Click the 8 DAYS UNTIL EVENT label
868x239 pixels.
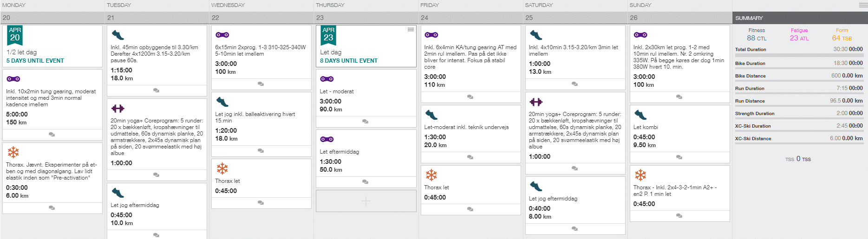point(349,61)
